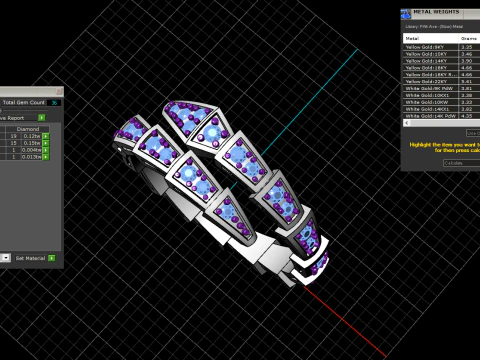This screenshot has width=480, height=360.
Task: Click the Metal column header
Action: pyautogui.click(x=431, y=38)
